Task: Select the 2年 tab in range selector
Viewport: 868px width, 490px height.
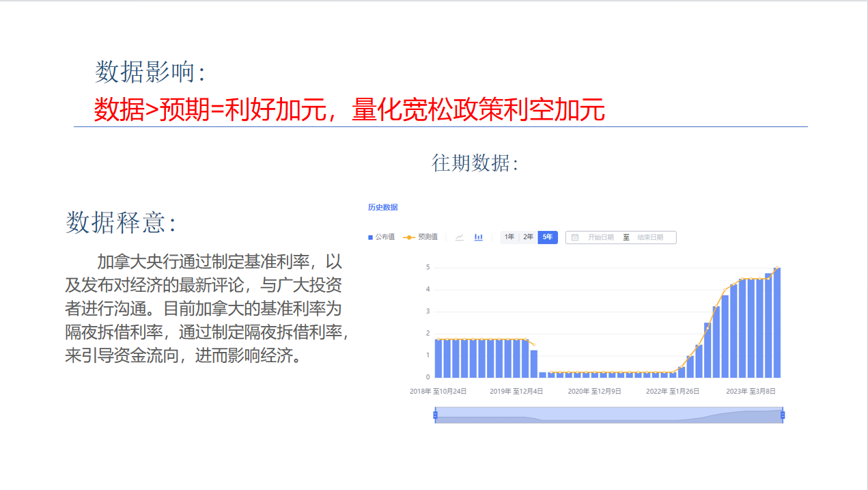Action: click(527, 237)
